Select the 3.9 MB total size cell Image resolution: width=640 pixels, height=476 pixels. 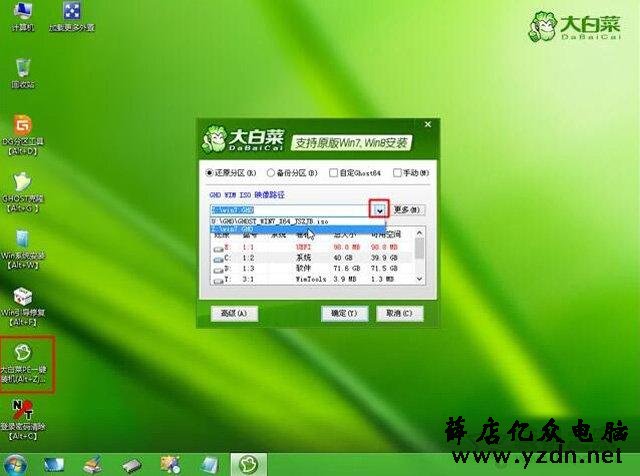345,280
